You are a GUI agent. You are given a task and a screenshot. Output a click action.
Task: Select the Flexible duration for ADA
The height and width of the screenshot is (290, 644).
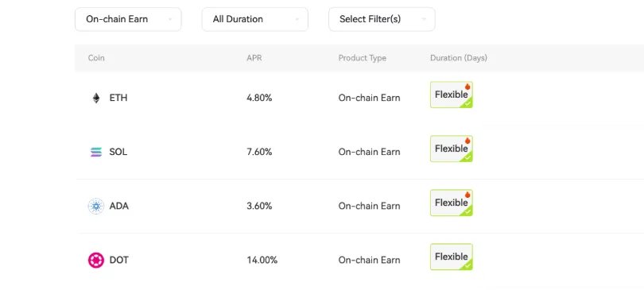pos(452,203)
